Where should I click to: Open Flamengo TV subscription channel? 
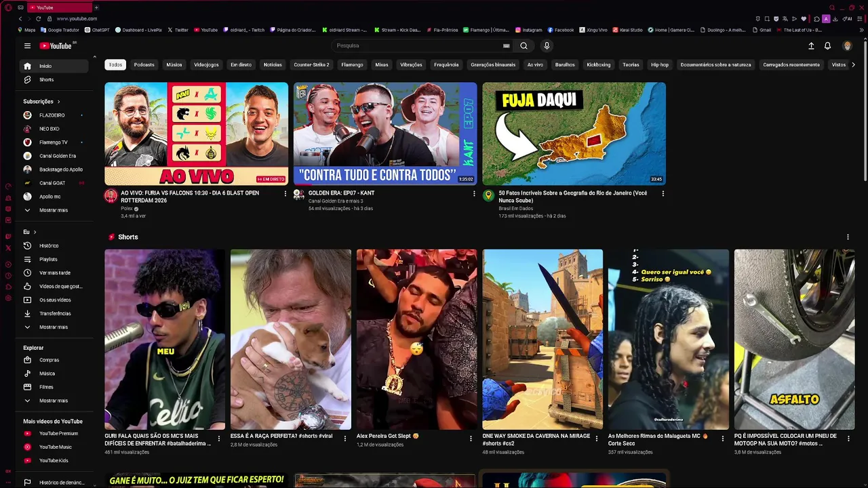[54, 142]
